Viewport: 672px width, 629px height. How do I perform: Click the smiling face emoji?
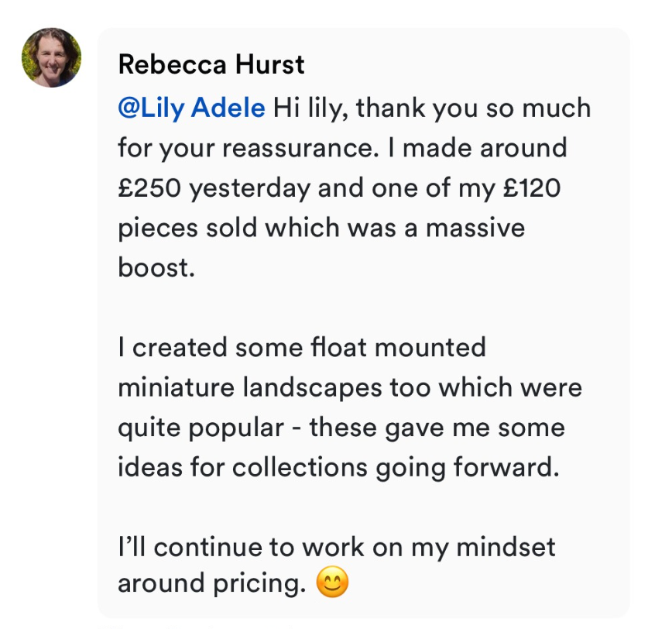[333, 582]
